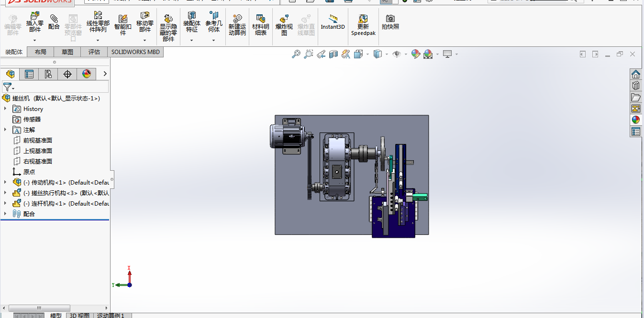
Task: Expand the 搓丝执行机构<3> component node
Action: click(5, 193)
